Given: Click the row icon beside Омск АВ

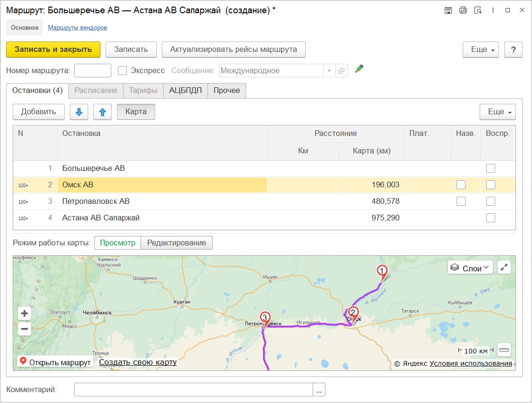Looking at the screenshot, I should point(23,185).
